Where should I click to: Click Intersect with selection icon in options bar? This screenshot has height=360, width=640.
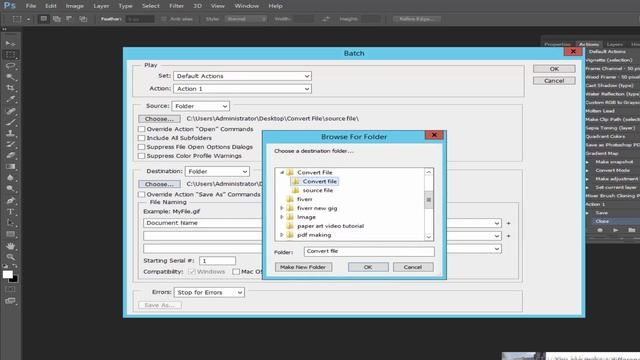[x=83, y=19]
